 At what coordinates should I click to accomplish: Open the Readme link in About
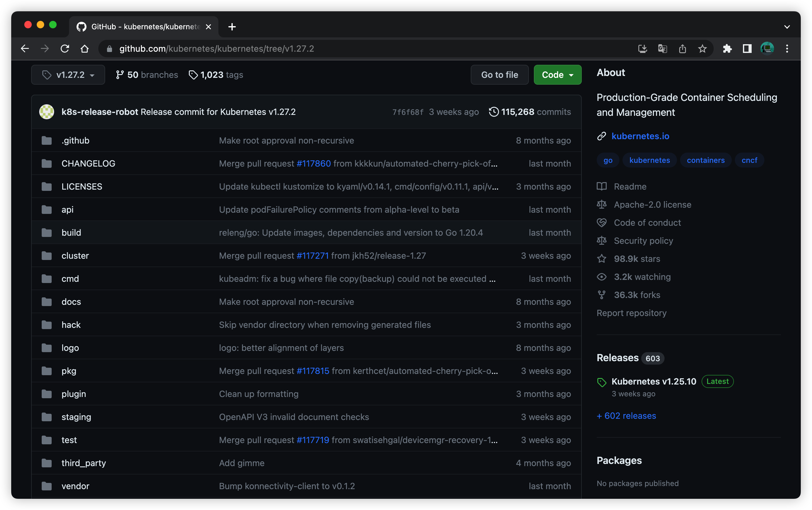(622, 186)
